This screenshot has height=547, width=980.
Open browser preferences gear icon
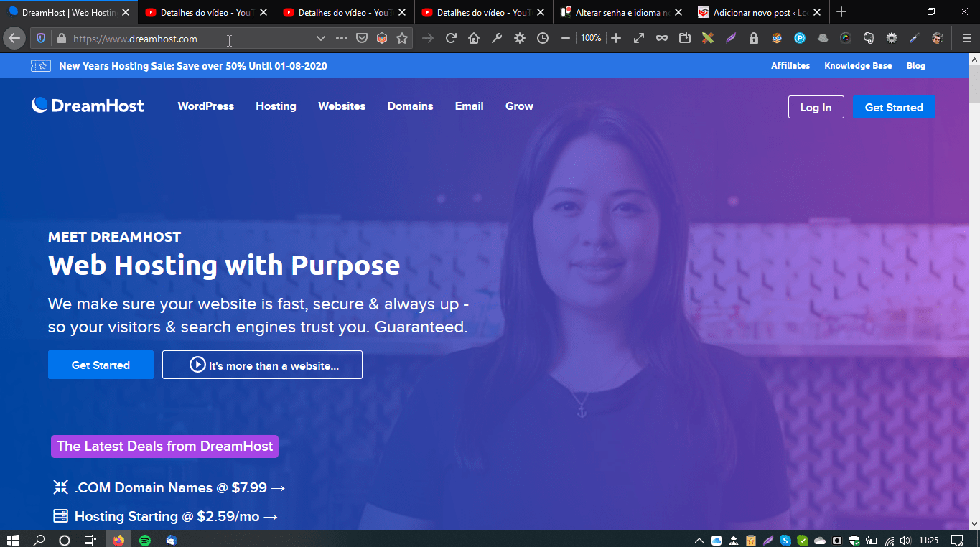pyautogui.click(x=520, y=39)
